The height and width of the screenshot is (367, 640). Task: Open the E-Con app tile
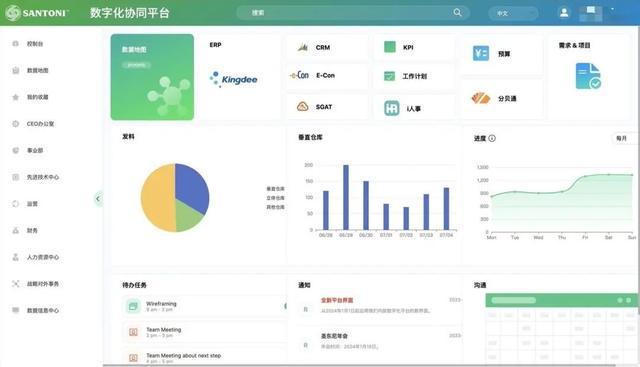(327, 76)
